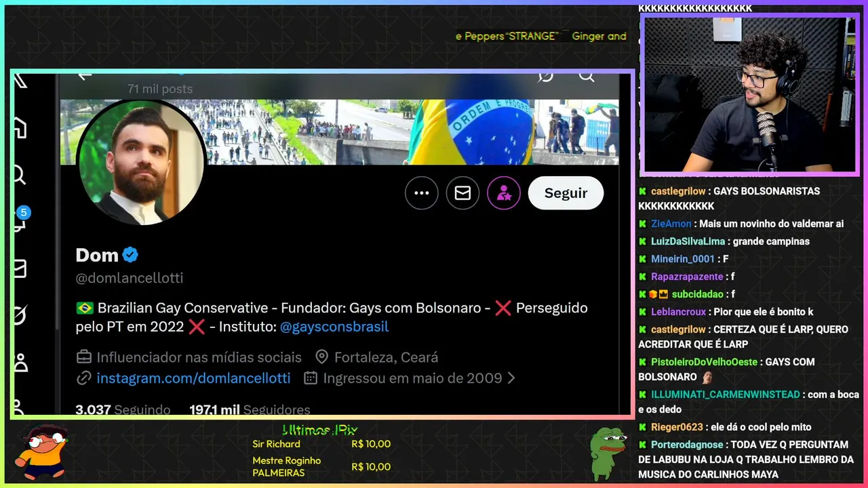
Task: Click chat username PistoleiroDoVelhoOeste
Action: tap(704, 362)
